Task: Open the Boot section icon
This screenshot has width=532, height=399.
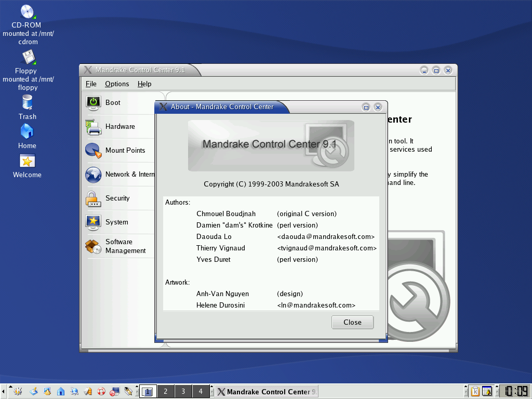Action: point(94,103)
